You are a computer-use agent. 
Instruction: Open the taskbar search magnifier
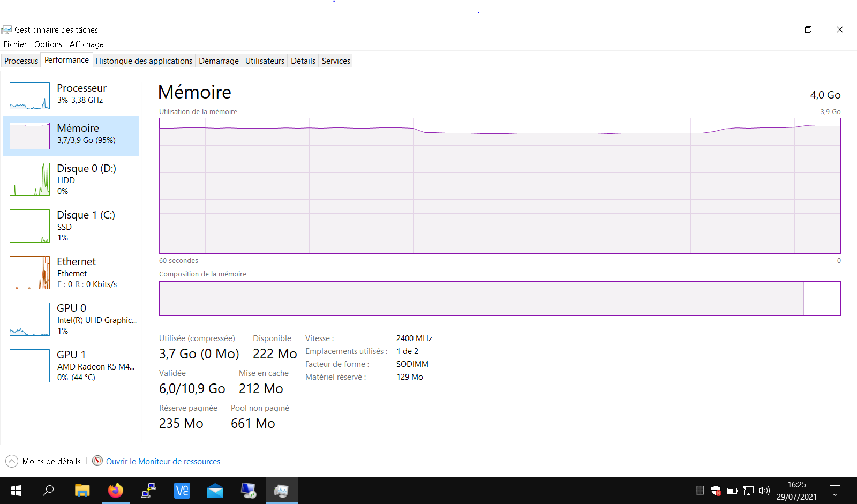48,491
